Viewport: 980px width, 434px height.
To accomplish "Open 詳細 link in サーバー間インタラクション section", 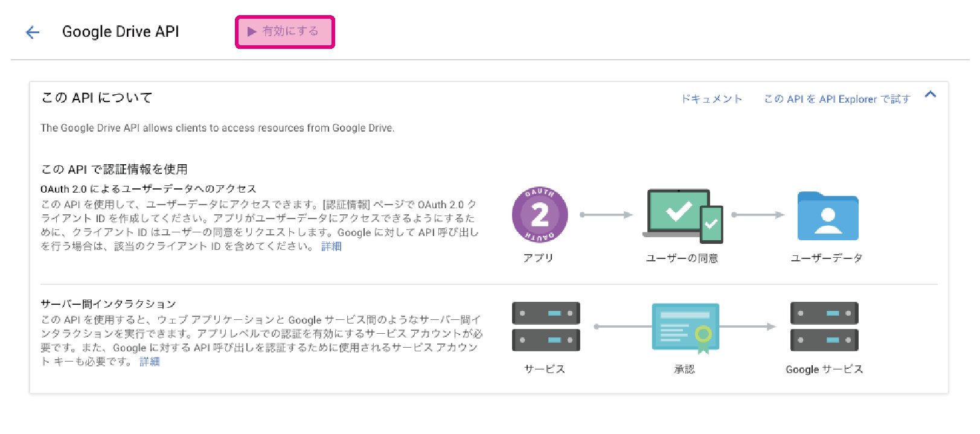I will tap(150, 362).
